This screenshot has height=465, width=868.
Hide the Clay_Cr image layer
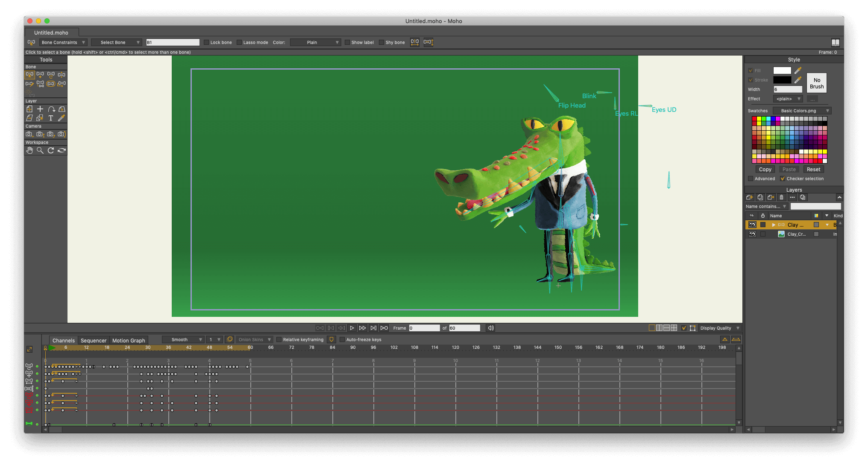pyautogui.click(x=752, y=234)
